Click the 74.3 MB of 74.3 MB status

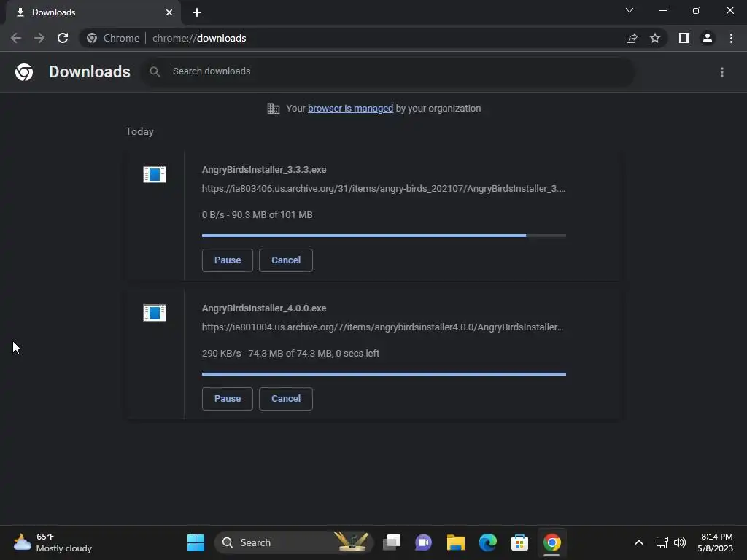click(x=290, y=354)
